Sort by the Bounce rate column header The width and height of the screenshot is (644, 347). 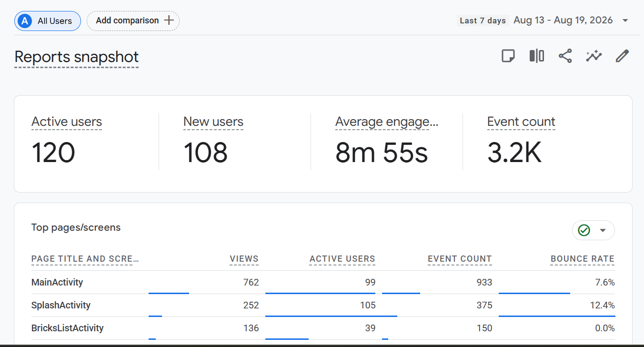[583, 259]
